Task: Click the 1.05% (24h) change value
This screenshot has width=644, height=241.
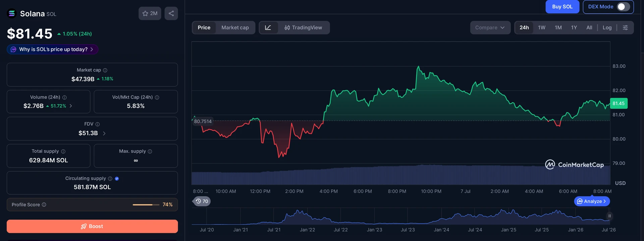Action: (74, 34)
